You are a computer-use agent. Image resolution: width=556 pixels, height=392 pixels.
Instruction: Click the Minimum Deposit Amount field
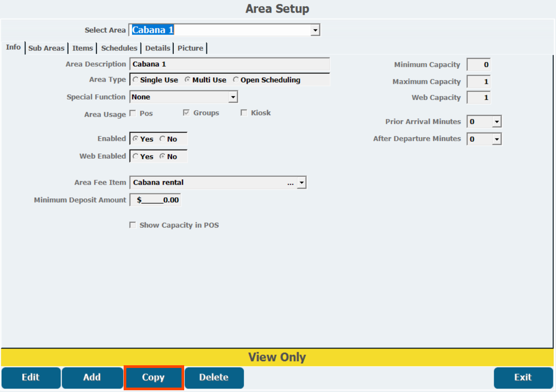pos(155,200)
